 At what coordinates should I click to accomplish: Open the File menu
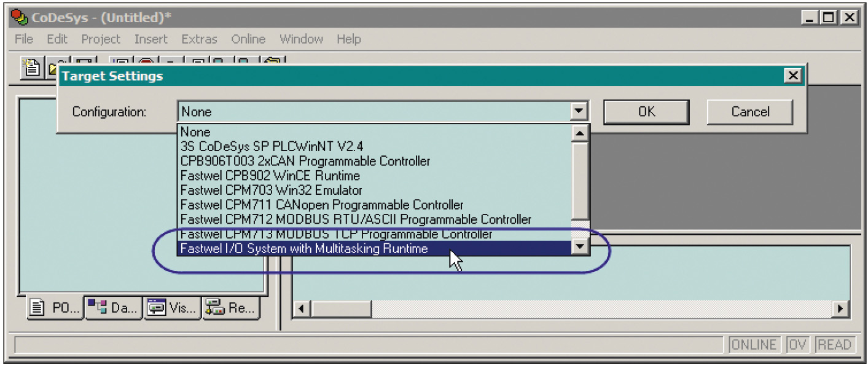coord(24,39)
